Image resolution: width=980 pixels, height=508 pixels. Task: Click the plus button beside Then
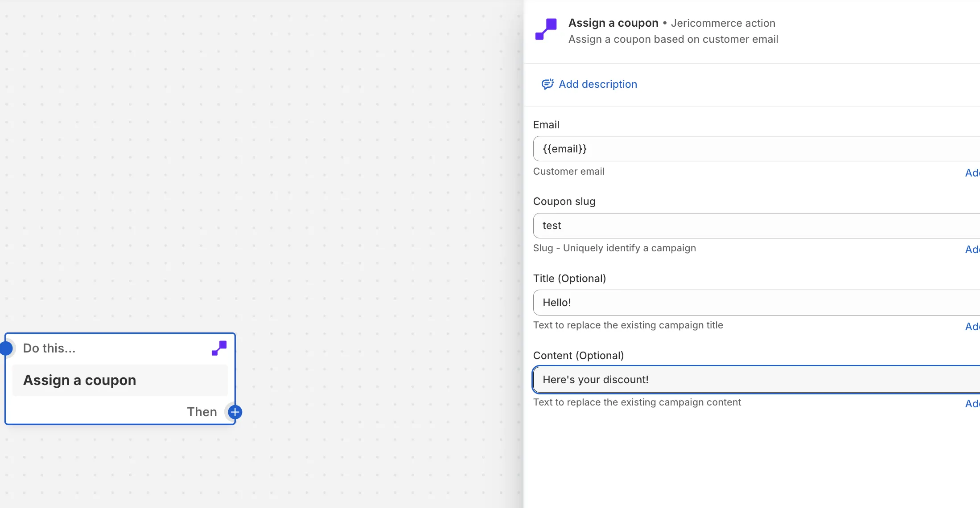[x=235, y=412]
